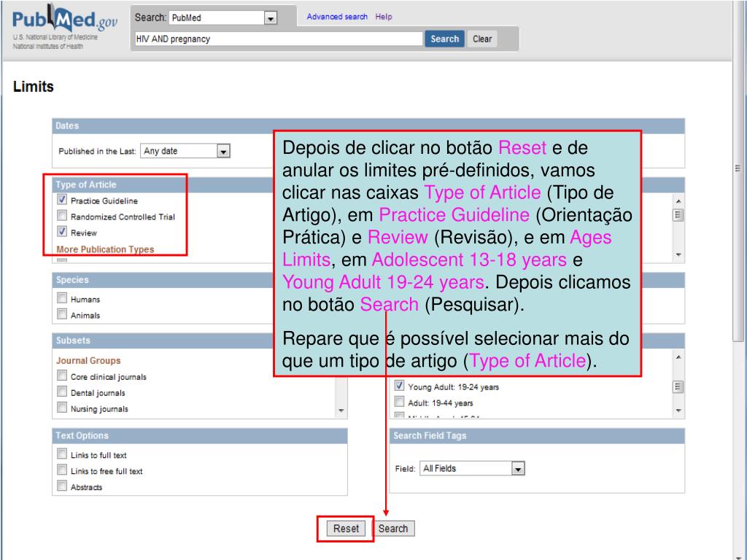The height and width of the screenshot is (560, 747).
Task: Open the Help link
Action: [x=384, y=17]
